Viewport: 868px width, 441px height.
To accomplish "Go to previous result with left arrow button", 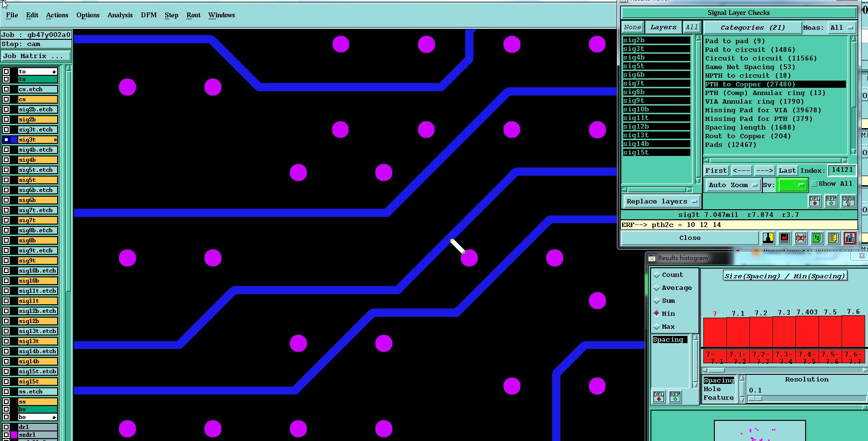I will point(741,171).
